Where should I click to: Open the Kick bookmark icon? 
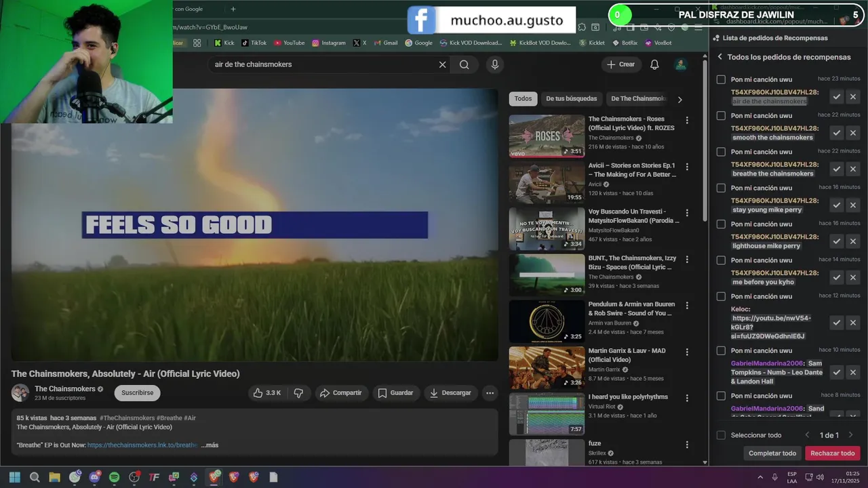(218, 43)
